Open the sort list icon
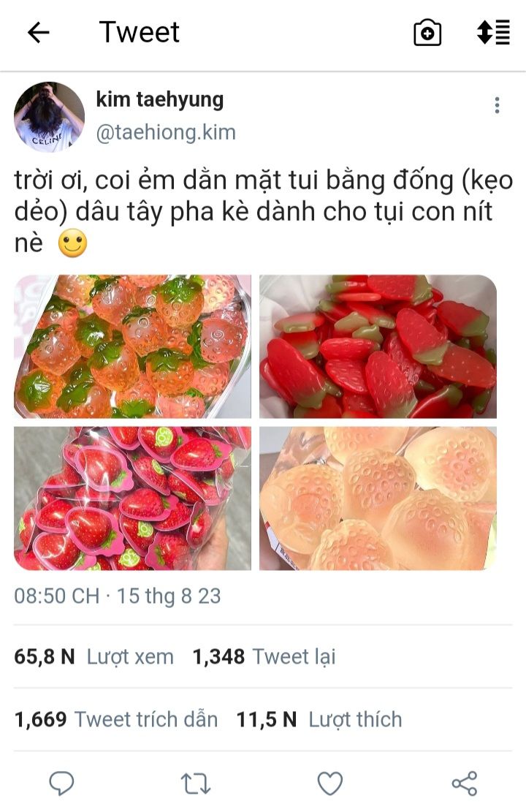 pos(493,32)
